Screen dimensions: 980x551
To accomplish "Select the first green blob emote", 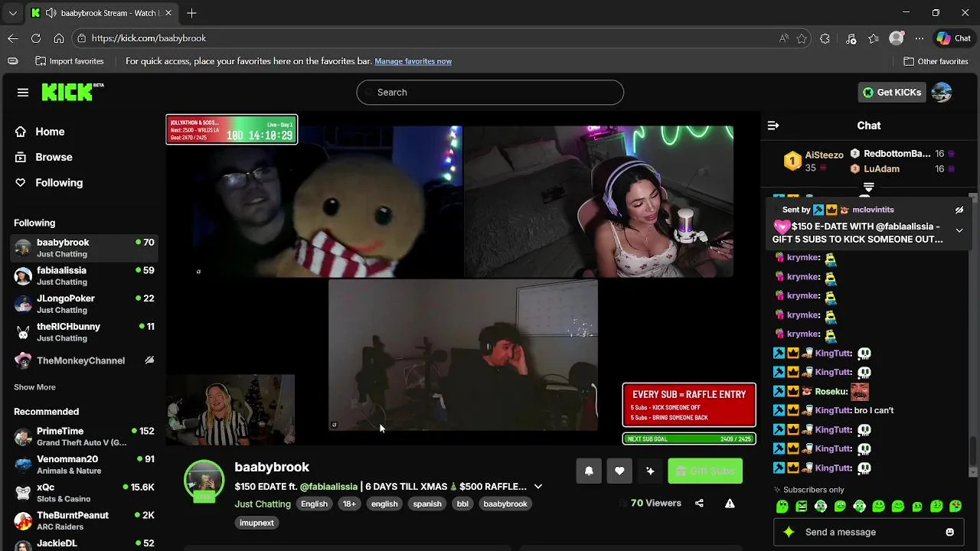I will pos(782,507).
